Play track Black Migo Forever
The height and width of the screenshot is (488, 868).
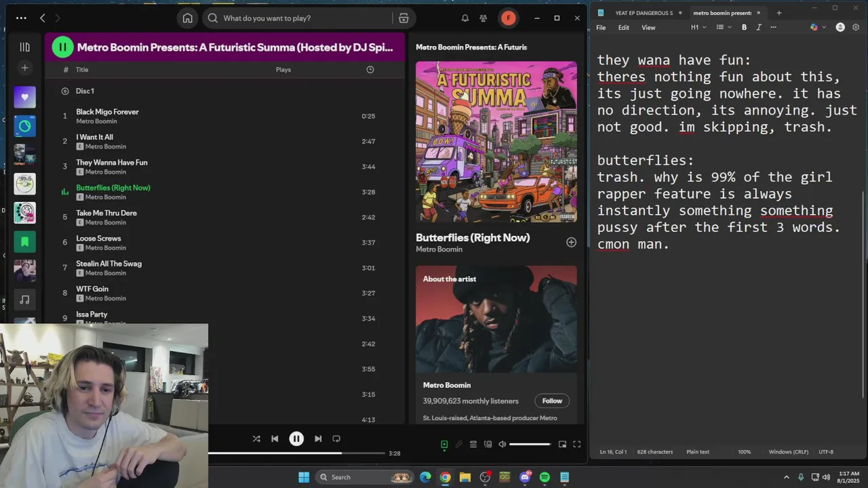pos(107,112)
